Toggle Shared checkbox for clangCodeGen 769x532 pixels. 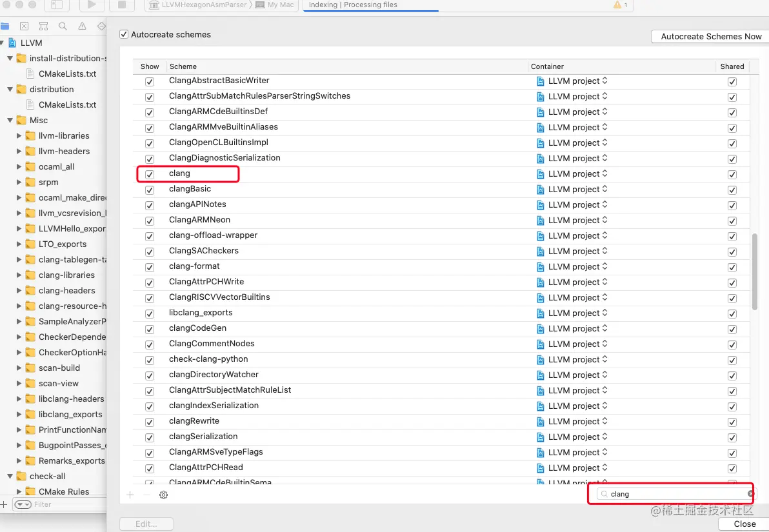[732, 329]
